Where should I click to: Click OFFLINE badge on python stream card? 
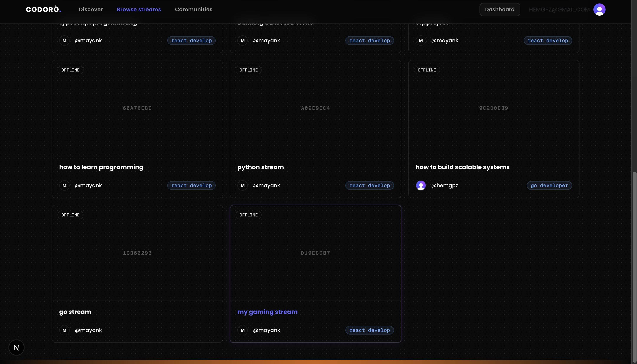[249, 70]
